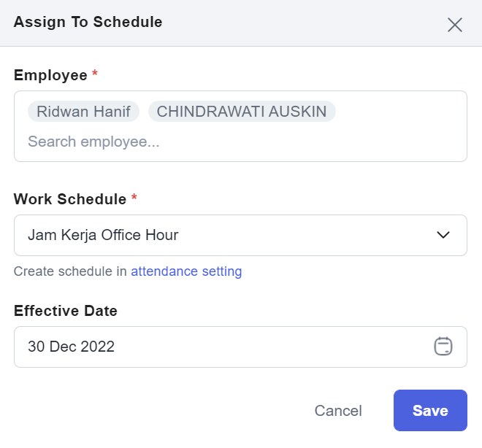482x448 pixels.
Task: Click the red asterisk beside Work Schedule
Action: tap(134, 198)
